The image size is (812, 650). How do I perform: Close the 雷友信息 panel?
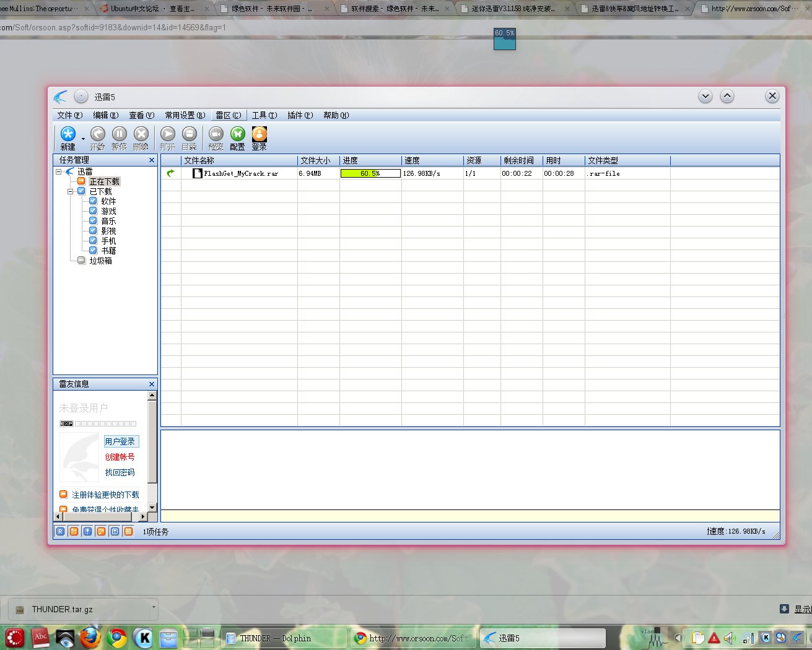pos(152,384)
